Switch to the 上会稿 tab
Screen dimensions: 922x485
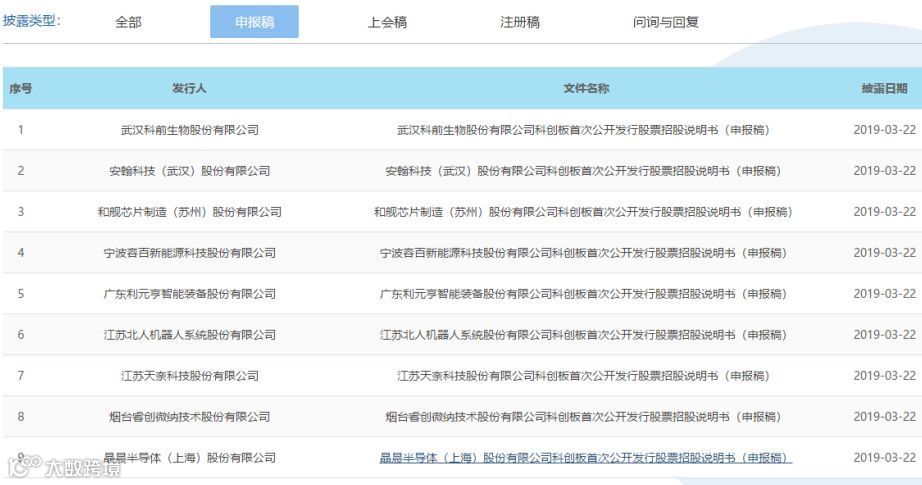pyautogui.click(x=387, y=22)
